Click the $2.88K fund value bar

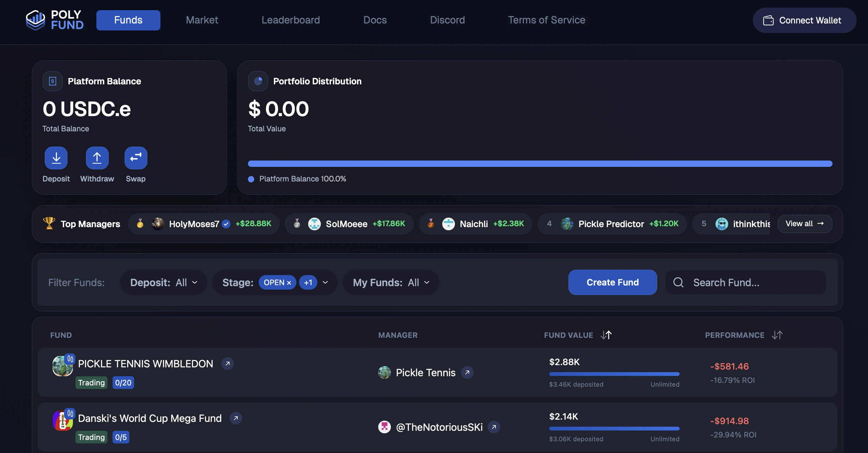pyautogui.click(x=614, y=374)
